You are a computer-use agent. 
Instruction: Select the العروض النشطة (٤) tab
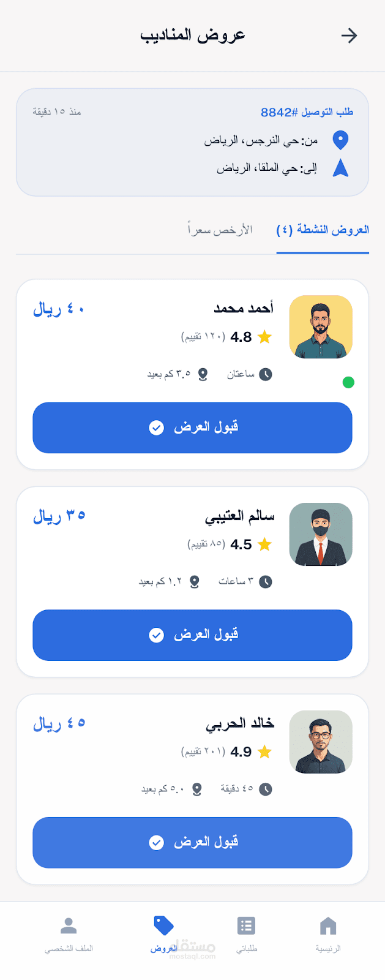point(323,230)
